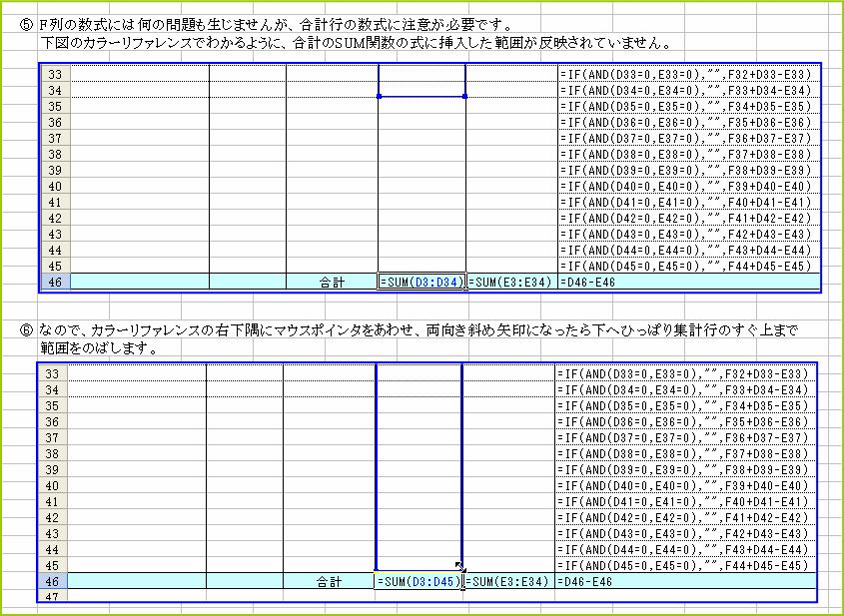Select row header 42 in step ⑤ figure
This screenshot has width=844, height=616.
[x=56, y=218]
